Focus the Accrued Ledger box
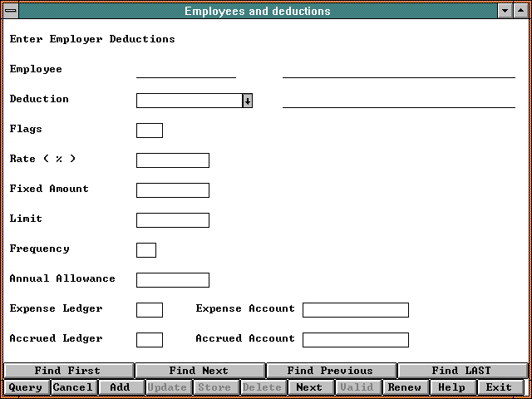Viewport: 532px width, 399px height. pos(150,340)
